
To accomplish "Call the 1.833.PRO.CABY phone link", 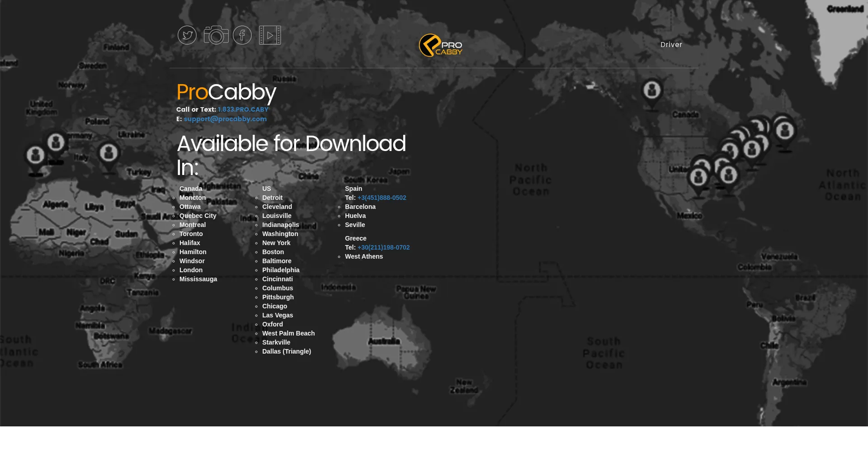I will pos(243,109).
